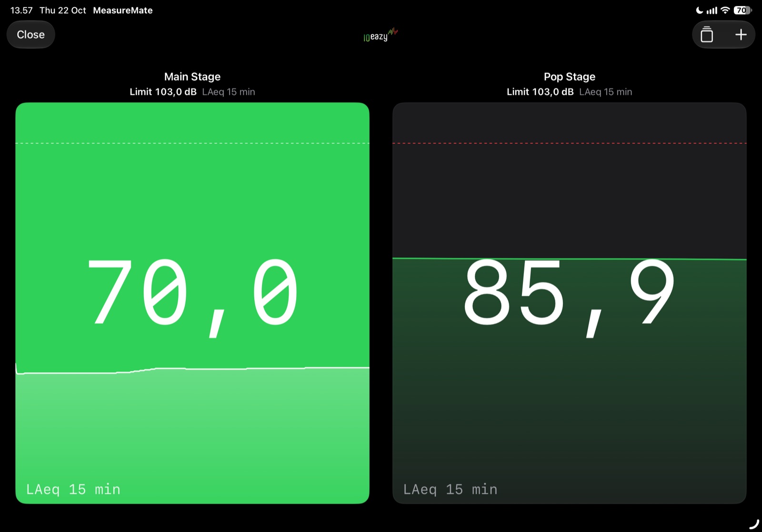The width and height of the screenshot is (762, 532).
Task: Add a new meter with plus icon
Action: click(x=741, y=35)
